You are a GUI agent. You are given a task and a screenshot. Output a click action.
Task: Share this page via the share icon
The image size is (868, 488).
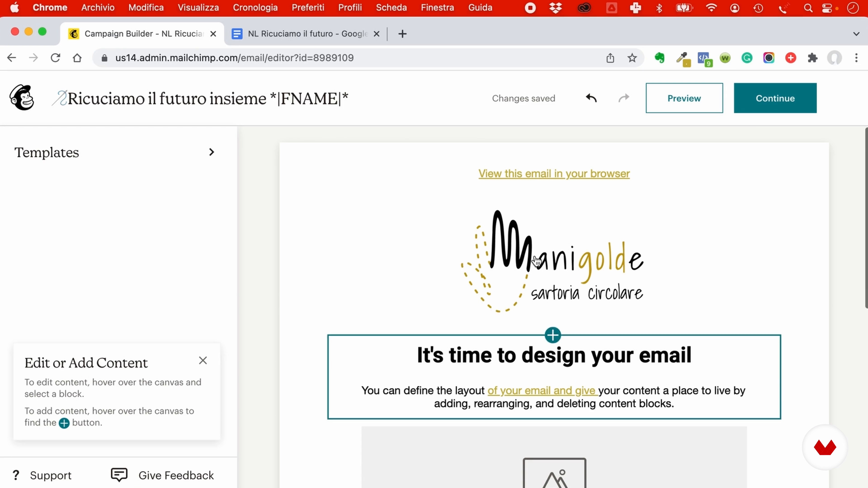click(610, 58)
